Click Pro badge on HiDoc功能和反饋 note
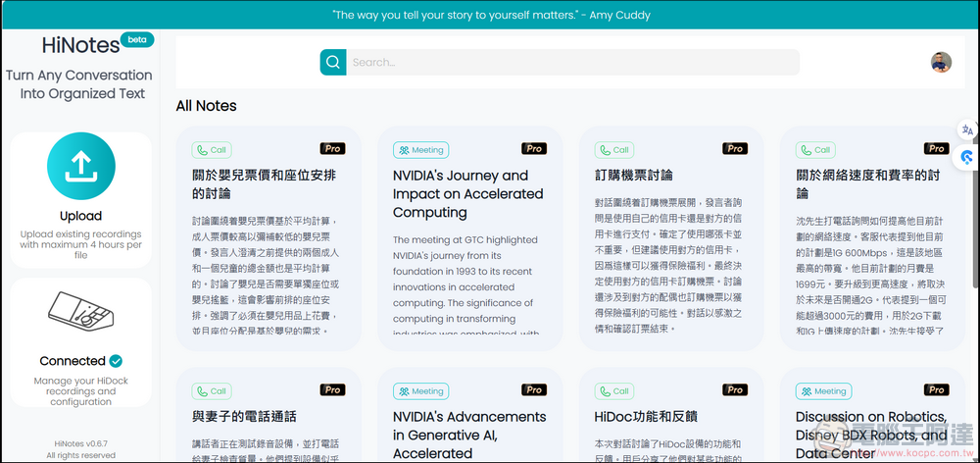Screen dimensions: 980x463 coord(735,389)
